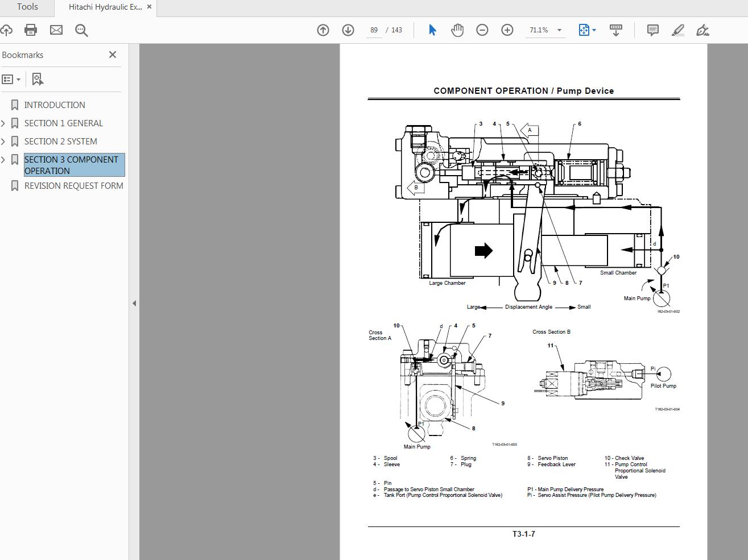The width and height of the screenshot is (748, 560).
Task: Switch to the Tools tab
Action: (x=27, y=7)
